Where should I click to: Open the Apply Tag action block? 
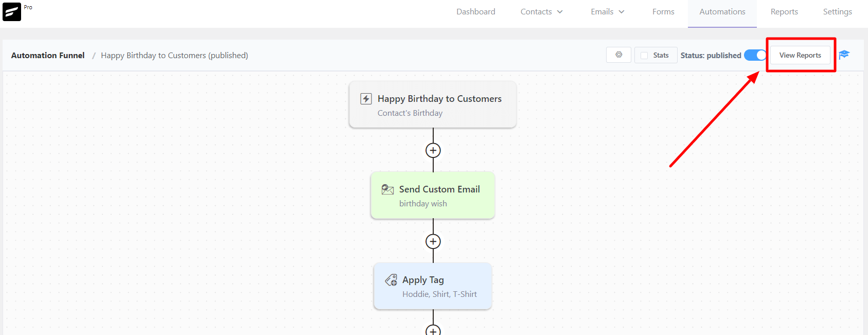coord(433,286)
